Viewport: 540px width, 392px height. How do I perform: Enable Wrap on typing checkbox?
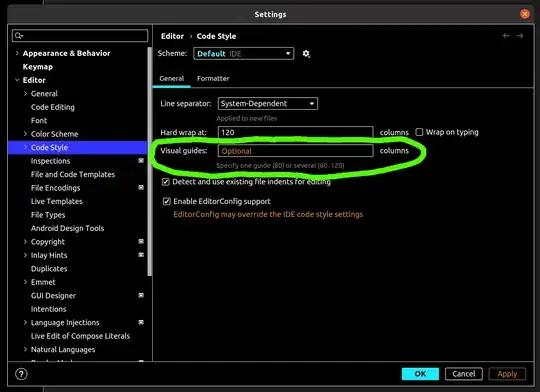(419, 132)
